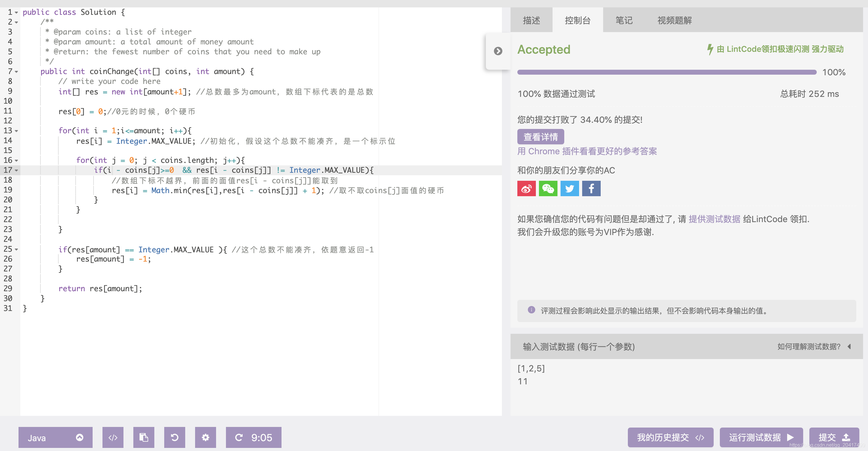This screenshot has width=868, height=451.
Task: Click the copy code icon button
Action: (x=144, y=437)
